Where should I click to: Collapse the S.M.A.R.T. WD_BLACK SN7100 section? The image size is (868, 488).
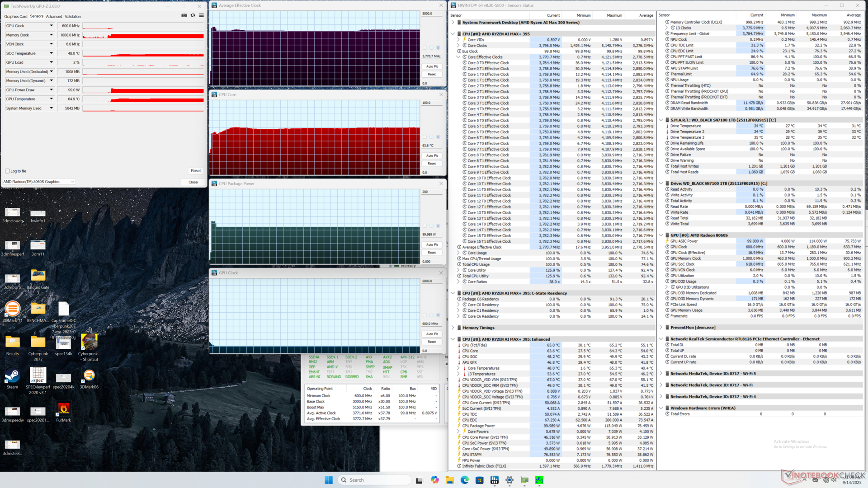(661, 120)
